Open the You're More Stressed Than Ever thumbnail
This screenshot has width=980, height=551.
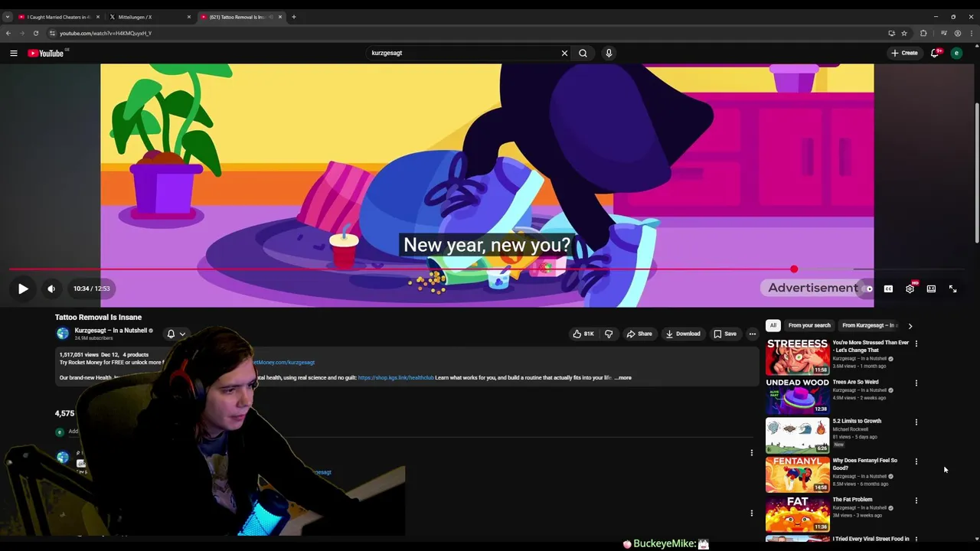point(797,356)
